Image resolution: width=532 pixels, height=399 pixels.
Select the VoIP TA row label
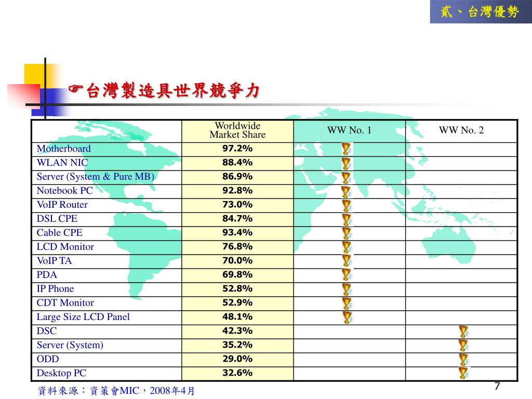tap(54, 261)
